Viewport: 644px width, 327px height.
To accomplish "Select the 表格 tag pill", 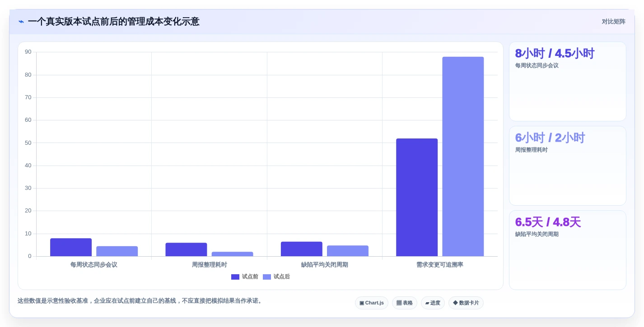I will pyautogui.click(x=405, y=303).
